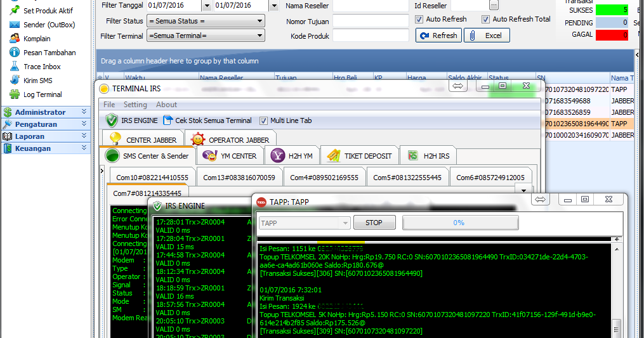Click Cek Stok Semua Terminal icon

click(x=168, y=120)
